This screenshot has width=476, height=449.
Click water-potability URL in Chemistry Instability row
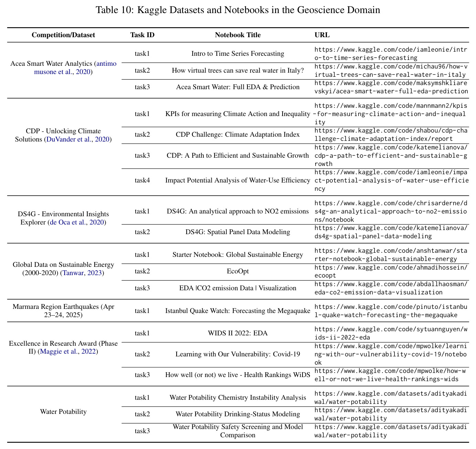[x=391, y=397]
